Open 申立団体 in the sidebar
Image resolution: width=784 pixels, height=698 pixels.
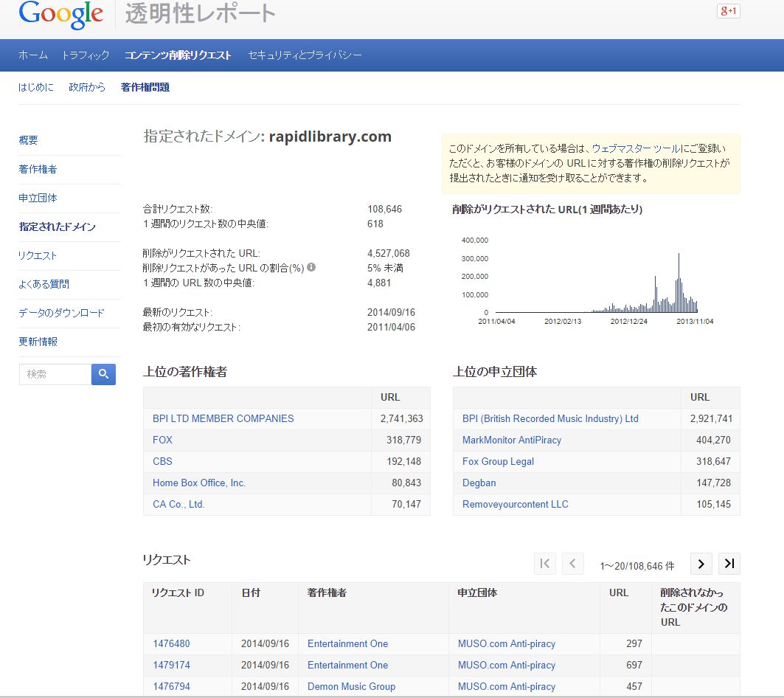click(x=38, y=198)
